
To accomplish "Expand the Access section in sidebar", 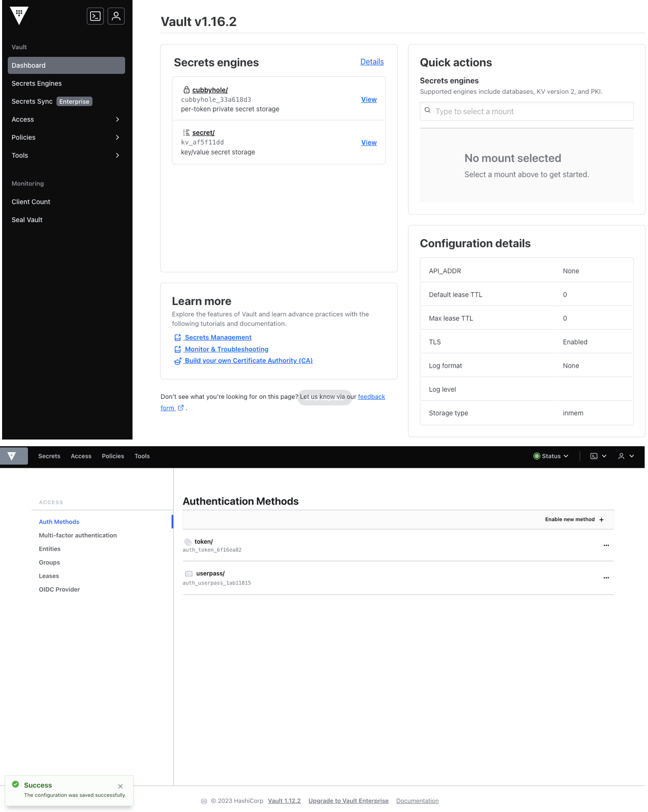I will (x=117, y=119).
